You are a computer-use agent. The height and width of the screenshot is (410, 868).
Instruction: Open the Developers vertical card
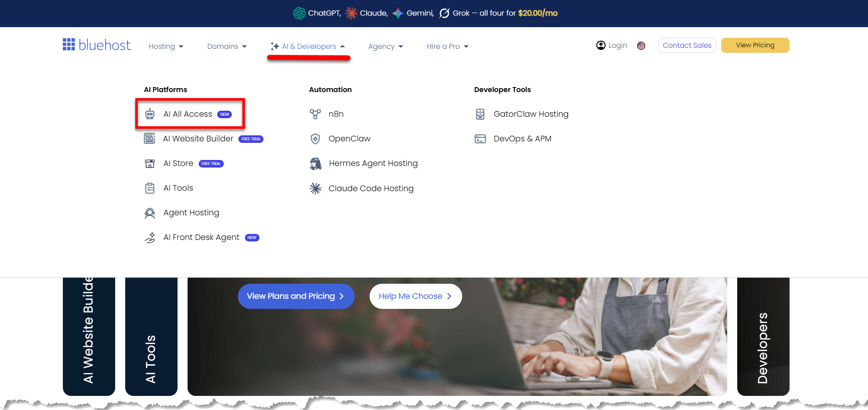point(763,336)
